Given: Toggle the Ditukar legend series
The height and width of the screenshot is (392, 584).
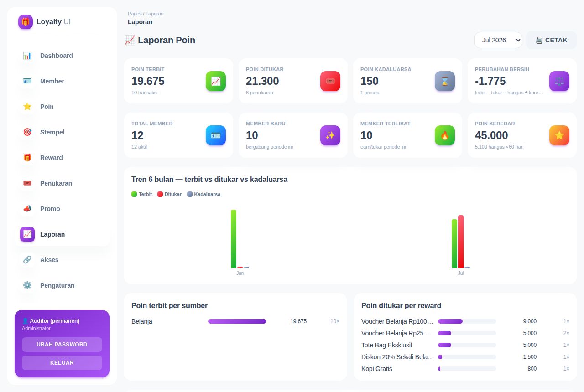Looking at the screenshot, I should click(x=169, y=194).
